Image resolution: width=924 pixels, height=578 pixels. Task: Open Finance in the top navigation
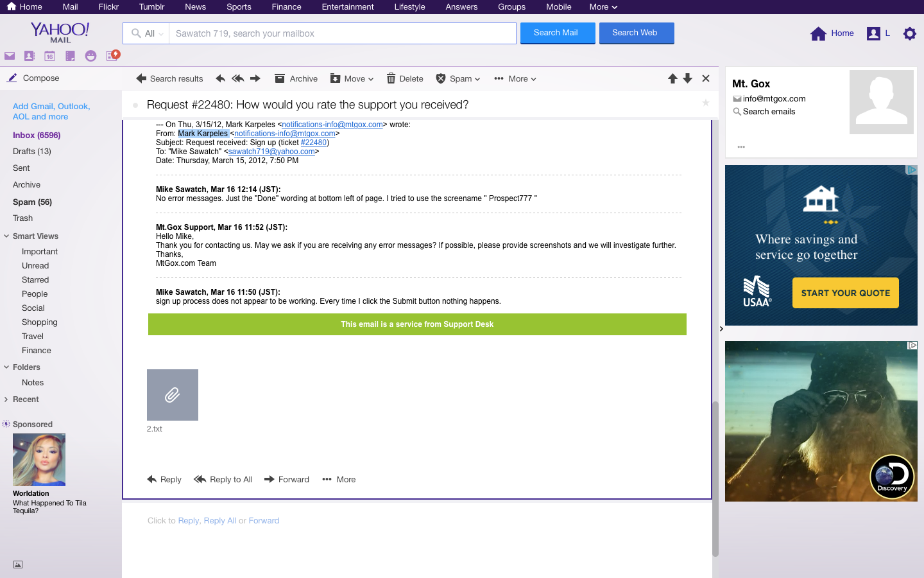(x=286, y=6)
